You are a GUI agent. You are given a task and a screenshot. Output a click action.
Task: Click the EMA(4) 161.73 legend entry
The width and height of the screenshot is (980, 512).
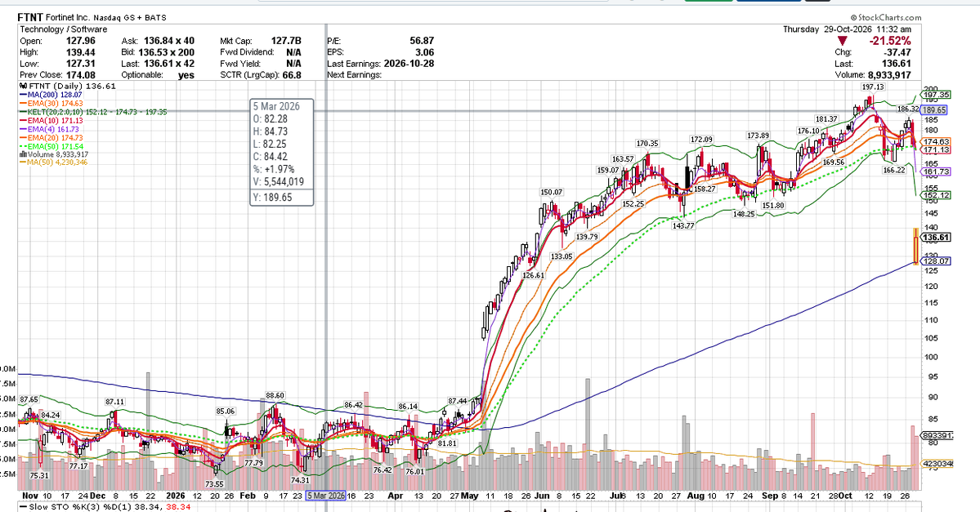49,129
